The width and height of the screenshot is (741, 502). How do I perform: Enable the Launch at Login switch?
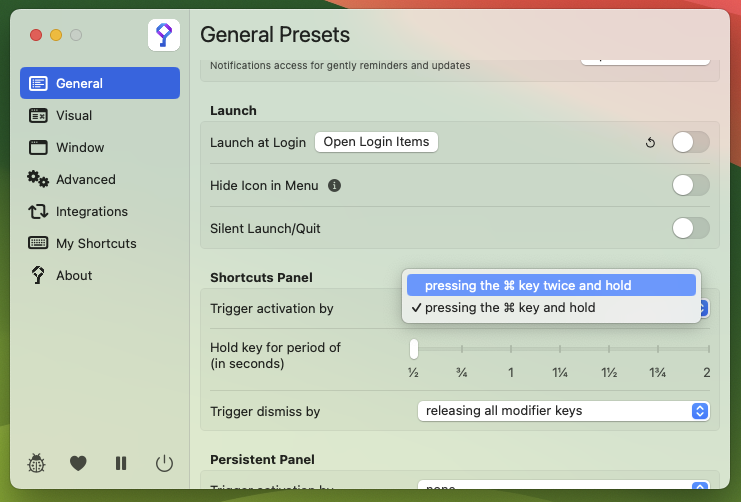pyautogui.click(x=690, y=142)
